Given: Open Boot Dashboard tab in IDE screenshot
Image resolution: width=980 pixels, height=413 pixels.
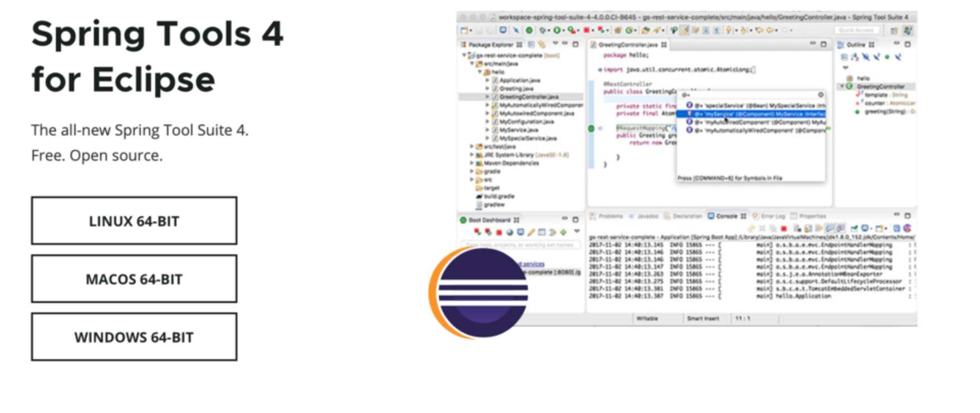Looking at the screenshot, I should [489, 220].
